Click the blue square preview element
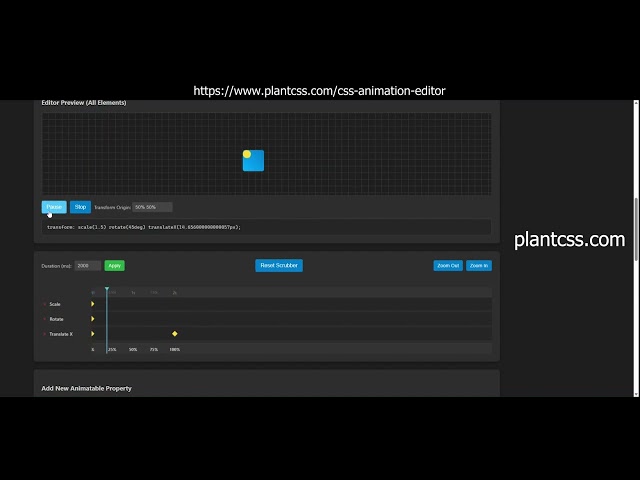640x480 pixels. (x=253, y=161)
